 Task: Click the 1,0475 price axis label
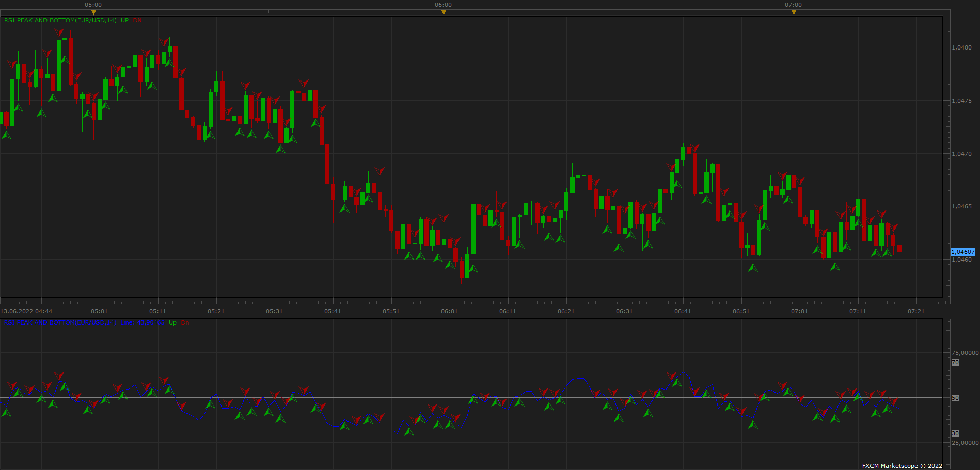coord(961,101)
